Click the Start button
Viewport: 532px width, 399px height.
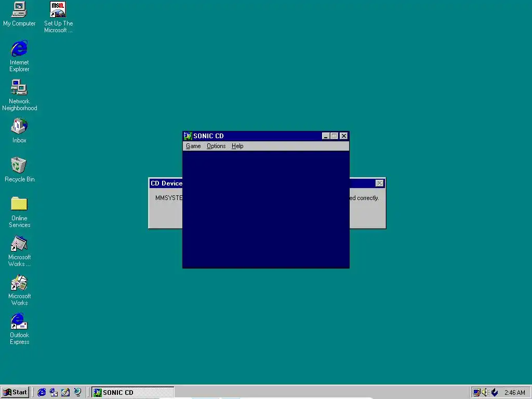(x=15, y=392)
